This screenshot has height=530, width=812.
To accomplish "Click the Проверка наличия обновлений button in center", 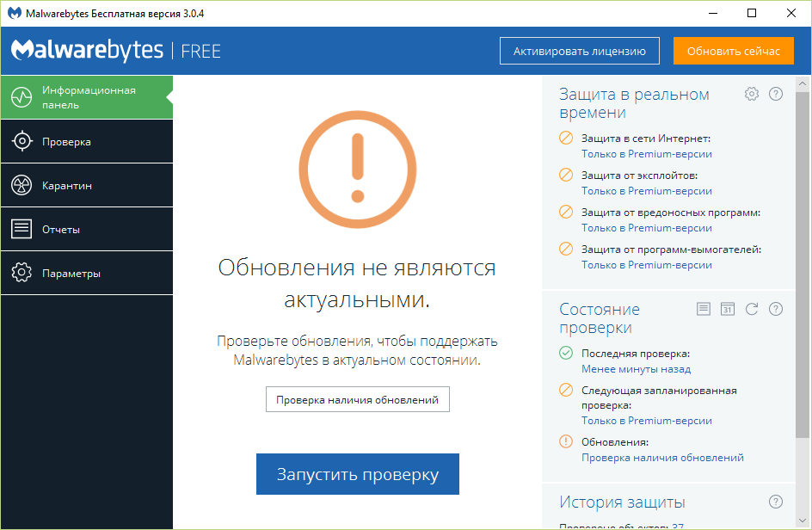I will click(x=357, y=399).
